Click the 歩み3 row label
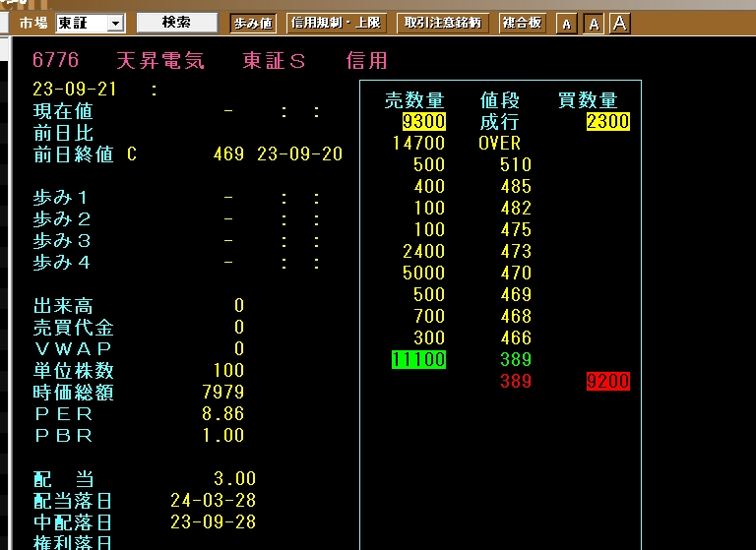This screenshot has width=756, height=550. click(61, 240)
